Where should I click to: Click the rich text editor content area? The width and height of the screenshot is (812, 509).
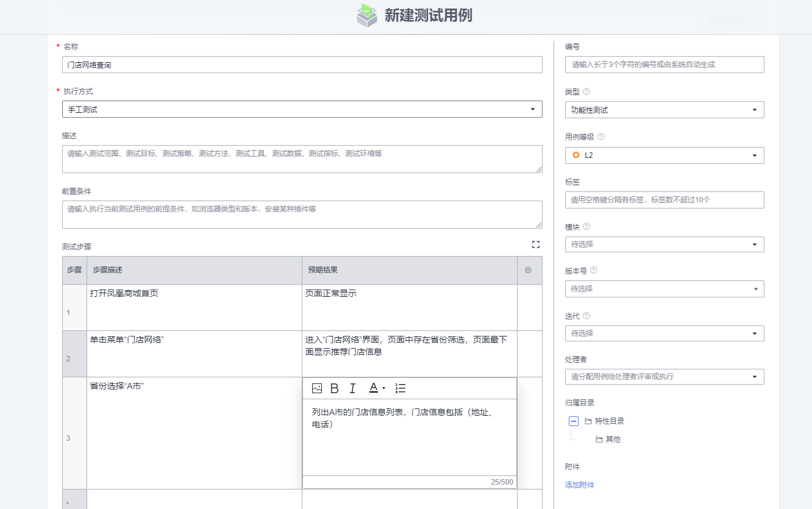tap(410, 437)
